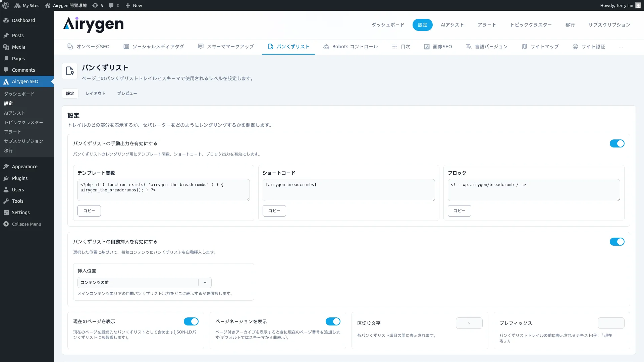Viewport: 644px width, 362px height.
Task: Click Terry Lin's avatar
Action: point(638,5)
